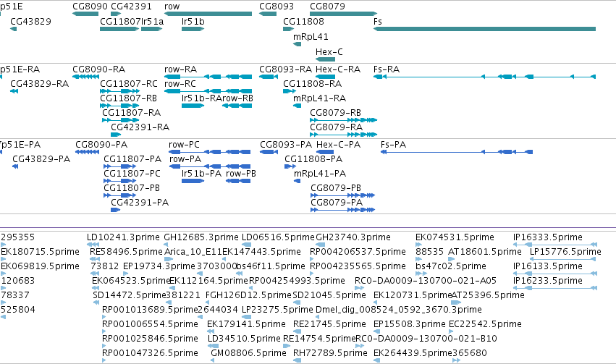Image resolution: width=616 pixels, height=364 pixels.
Task: Click the Ir51b-RA transcript label
Action: (202, 98)
